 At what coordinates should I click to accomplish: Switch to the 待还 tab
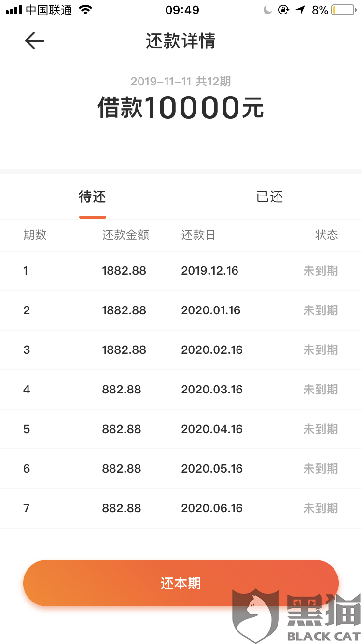[x=92, y=197]
